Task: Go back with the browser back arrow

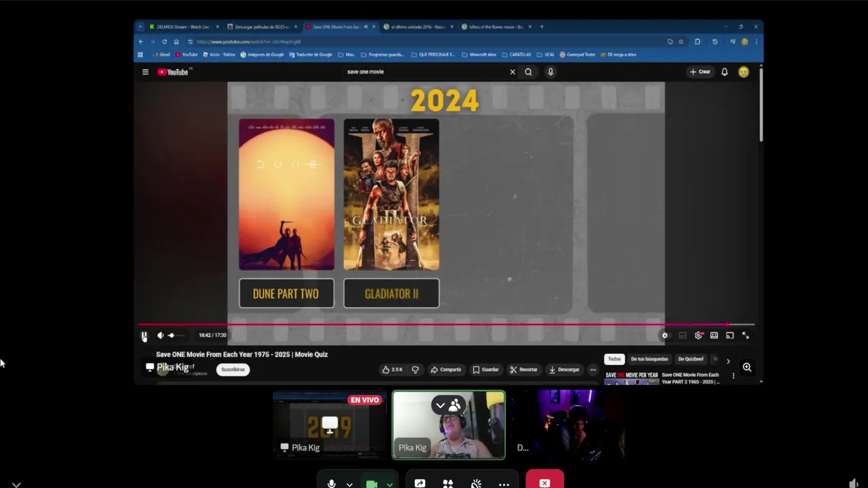Action: point(141,41)
